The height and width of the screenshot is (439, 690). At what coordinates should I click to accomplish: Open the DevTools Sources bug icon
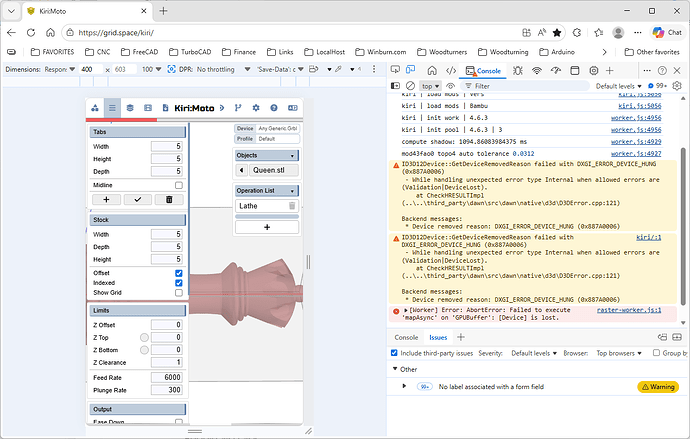click(518, 70)
